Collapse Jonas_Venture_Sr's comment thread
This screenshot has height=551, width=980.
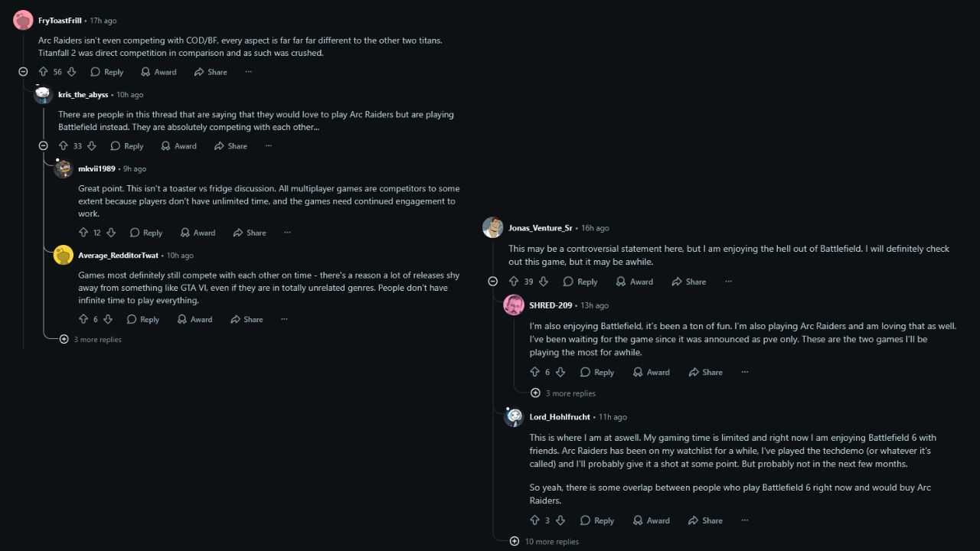[492, 282]
